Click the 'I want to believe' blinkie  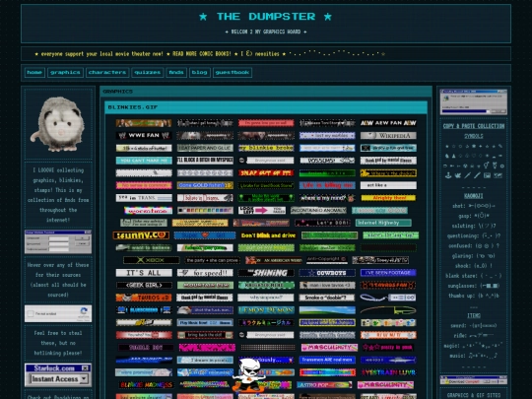[x=144, y=247]
